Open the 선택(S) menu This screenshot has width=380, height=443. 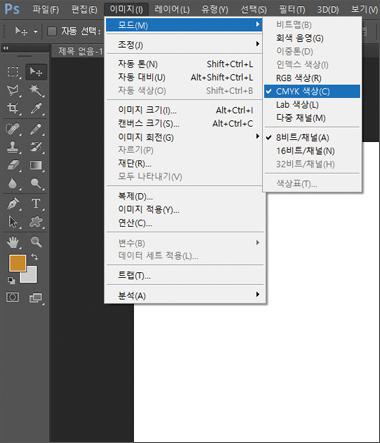254,9
